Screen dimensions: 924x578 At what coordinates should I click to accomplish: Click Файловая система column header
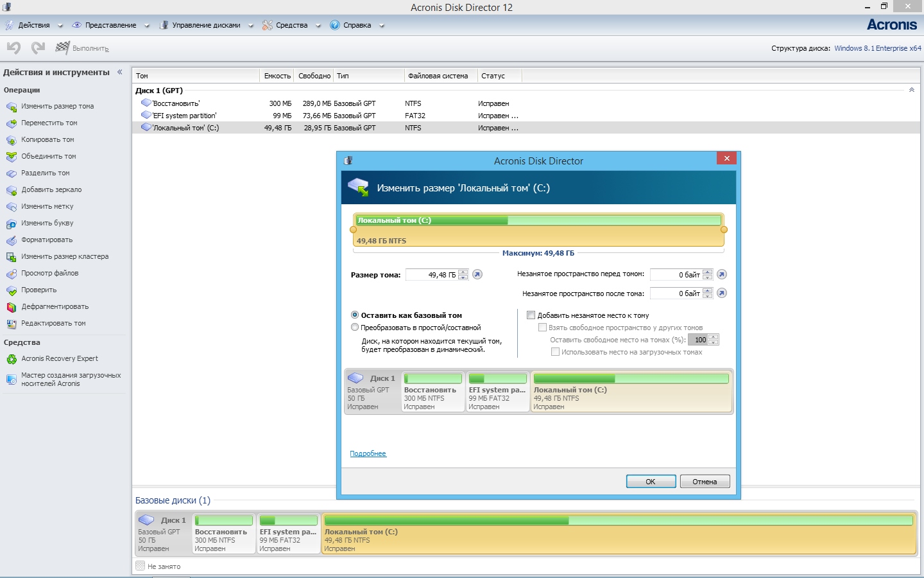coord(440,76)
